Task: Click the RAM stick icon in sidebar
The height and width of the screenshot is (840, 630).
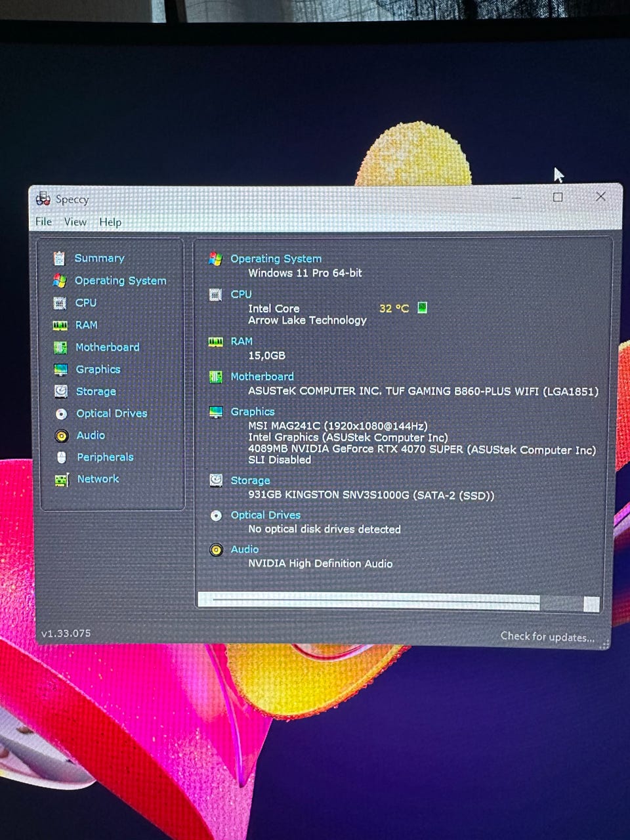Action: pos(60,325)
